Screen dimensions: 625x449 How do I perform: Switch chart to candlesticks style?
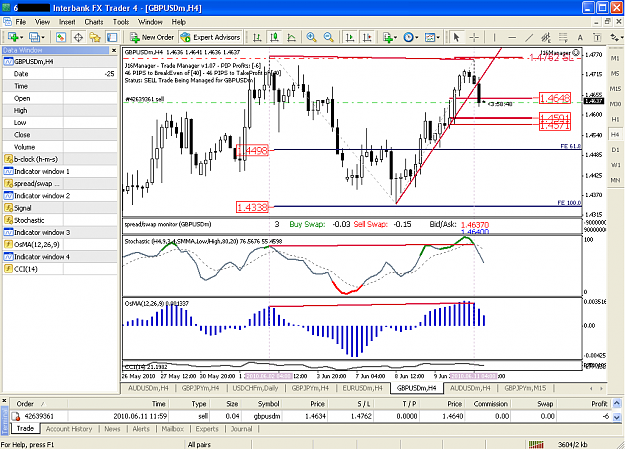point(274,37)
